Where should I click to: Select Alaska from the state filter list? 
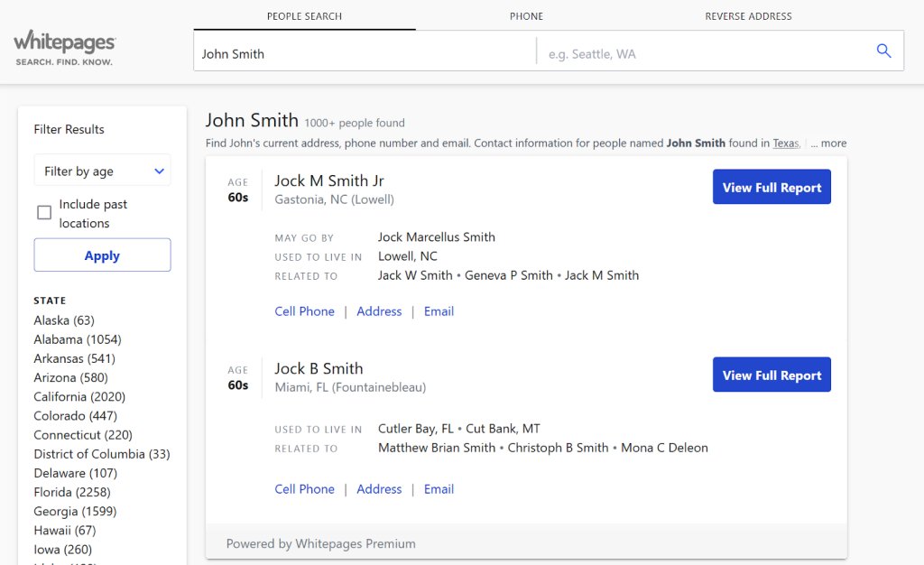pos(63,320)
